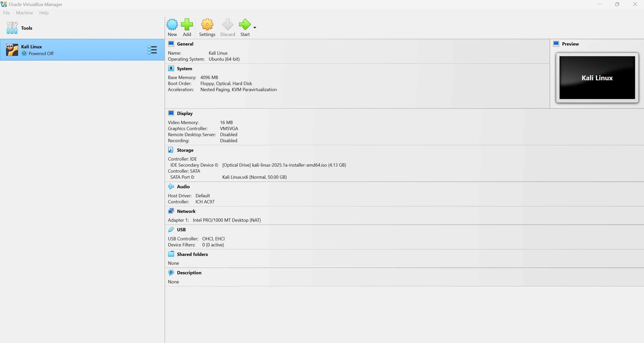
Task: Click Intel PRO/1000 MT Desktop (NAT) adapter
Action: click(226, 220)
